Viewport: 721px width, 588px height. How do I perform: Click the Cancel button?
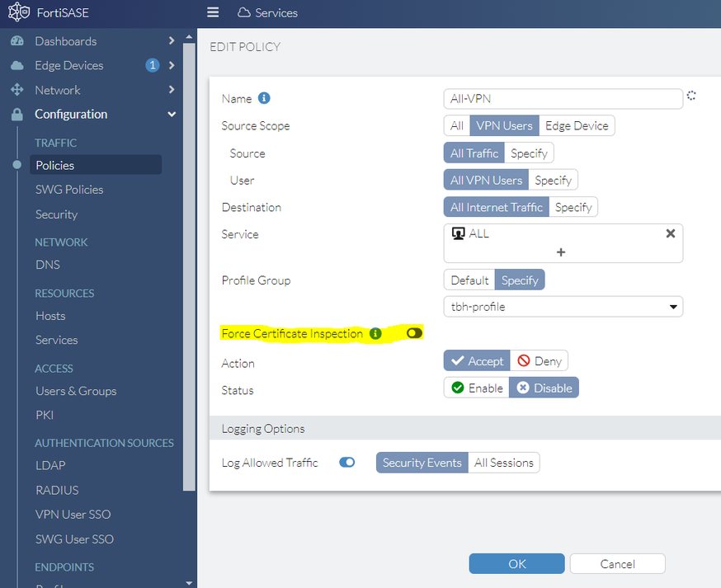(618, 563)
